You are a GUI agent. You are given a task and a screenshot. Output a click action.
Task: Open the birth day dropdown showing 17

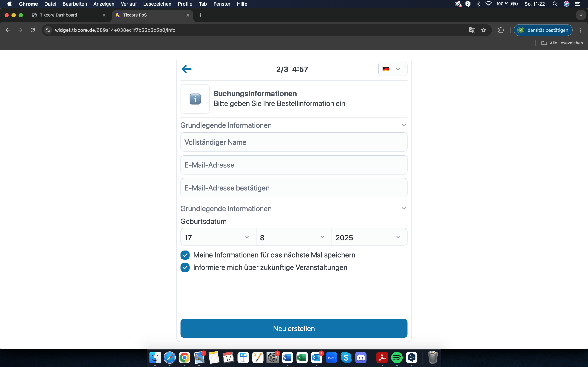click(x=218, y=237)
